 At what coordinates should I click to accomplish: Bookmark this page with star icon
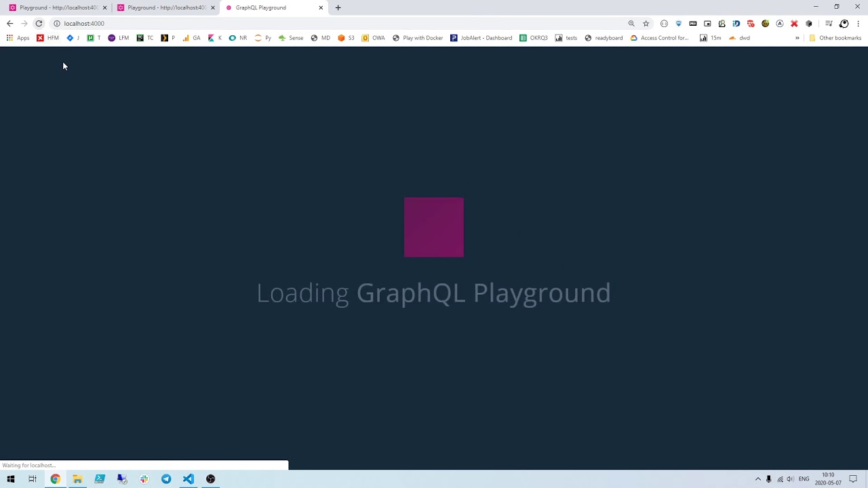(x=646, y=23)
